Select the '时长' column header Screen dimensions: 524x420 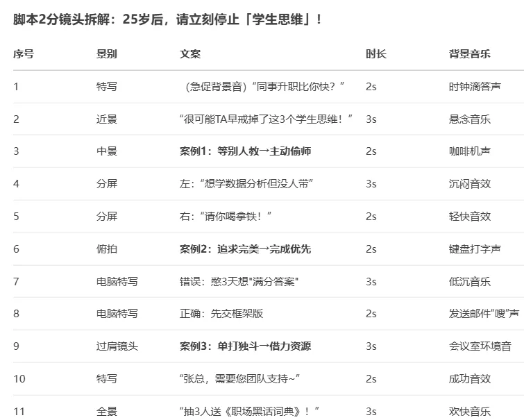coord(376,54)
